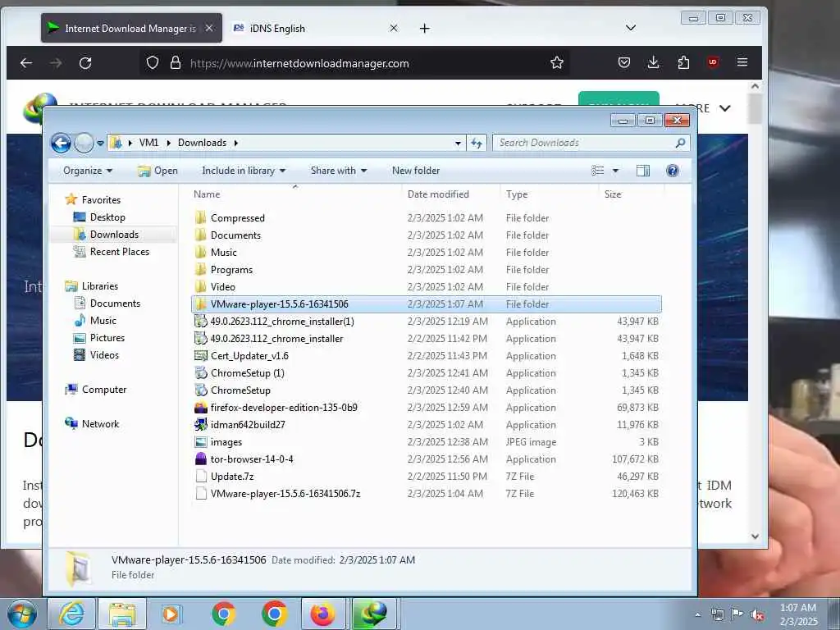Select the Cert_Updater_v1.6 application icon

pyautogui.click(x=200, y=356)
